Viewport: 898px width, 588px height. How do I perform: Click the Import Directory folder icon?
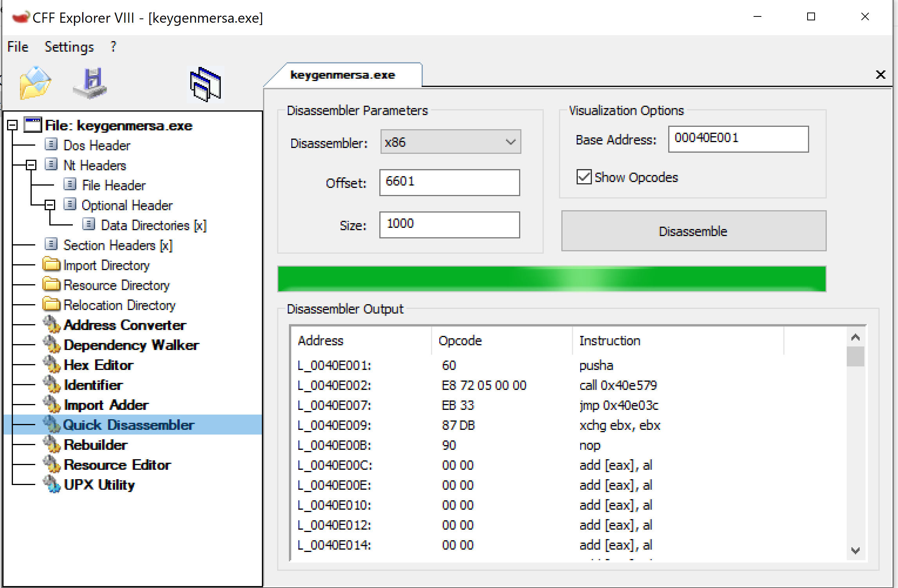52,264
